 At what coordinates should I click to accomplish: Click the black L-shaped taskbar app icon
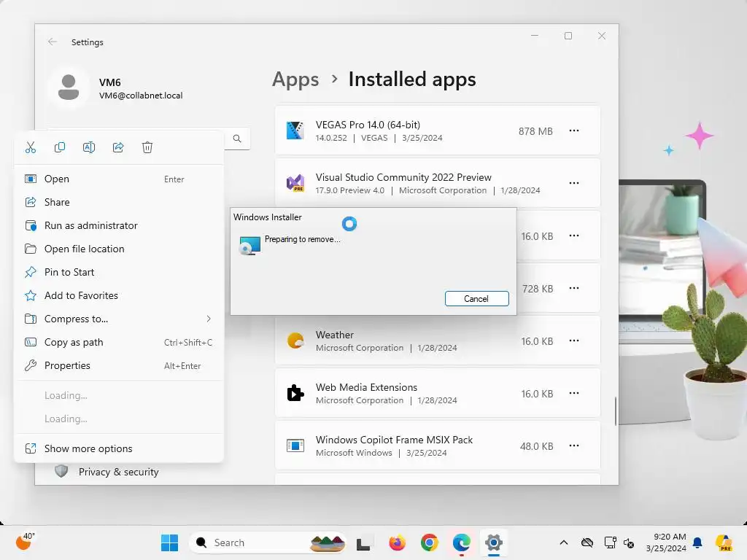point(363,543)
